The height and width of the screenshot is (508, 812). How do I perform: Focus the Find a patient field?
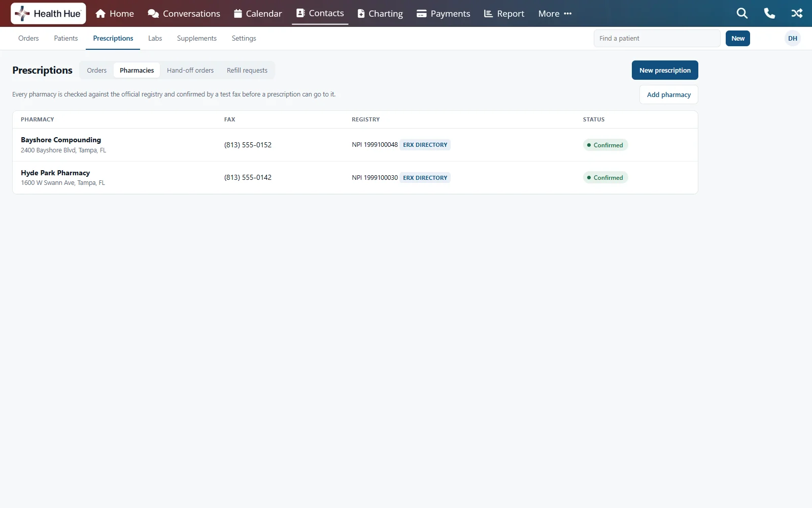click(x=657, y=39)
